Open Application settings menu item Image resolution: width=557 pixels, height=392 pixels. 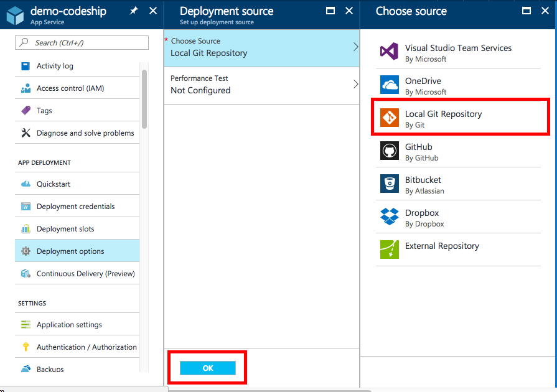77,325
